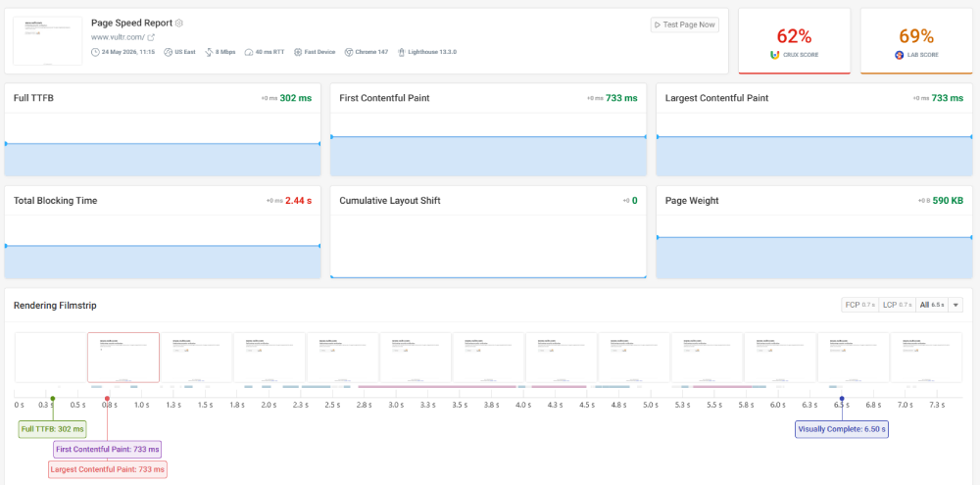Open the 69% Lab Score card
This screenshot has width=980, height=485.
[x=916, y=41]
